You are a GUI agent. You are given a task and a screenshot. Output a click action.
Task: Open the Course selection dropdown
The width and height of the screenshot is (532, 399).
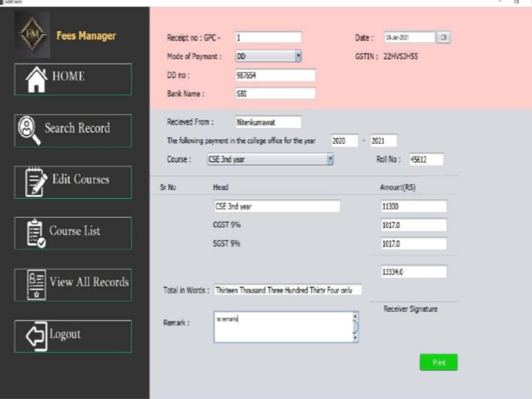click(x=330, y=159)
